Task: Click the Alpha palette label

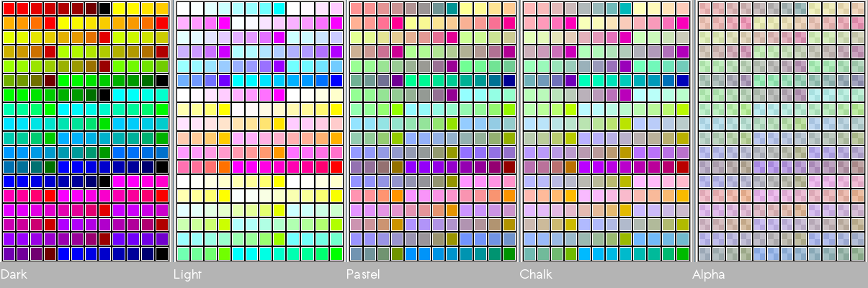Action: [708, 274]
